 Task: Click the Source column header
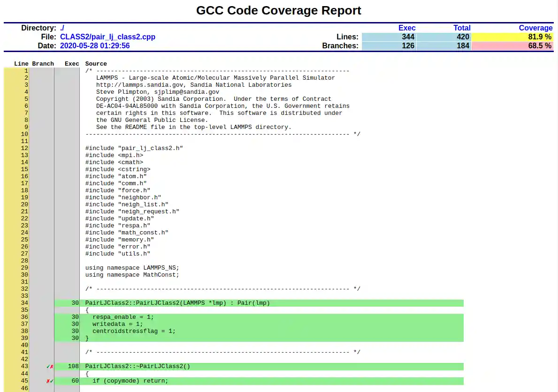tap(96, 63)
